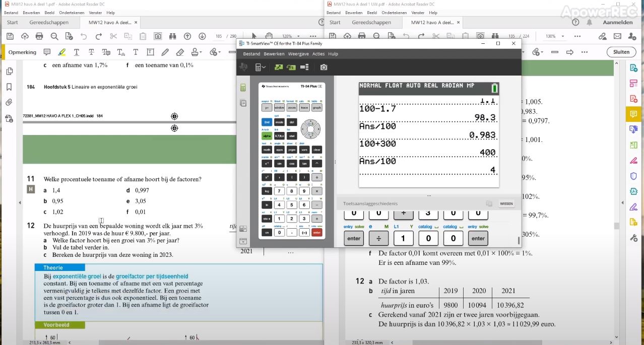Choose arrow drawing tool in right comment toolbar
The height and width of the screenshot is (345, 644).
(x=570, y=52)
